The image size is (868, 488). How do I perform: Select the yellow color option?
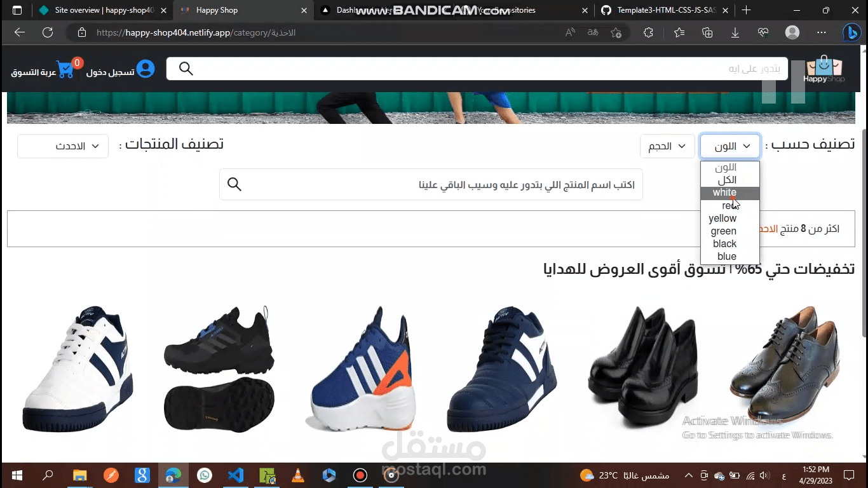click(x=730, y=219)
